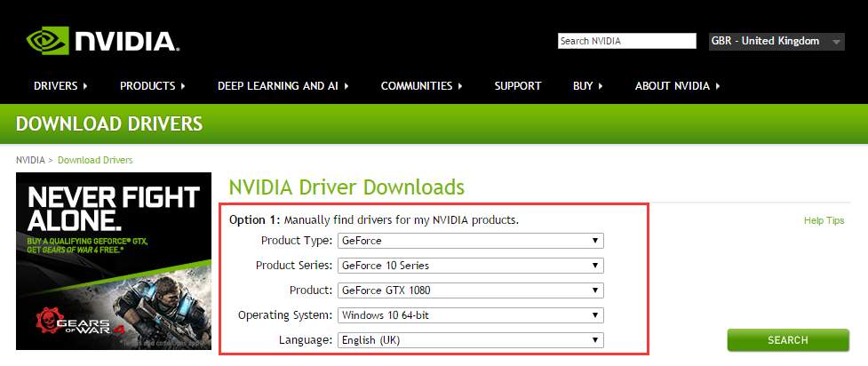Open the Help Tips link
Viewport: 868px width, 366px height.
(x=824, y=220)
